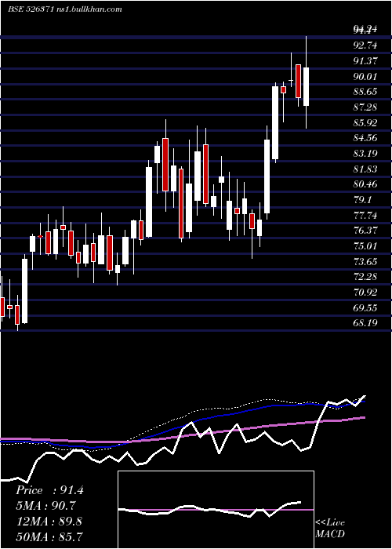Click the 69.55 price axis label
392x549 pixels.
[x=365, y=307]
